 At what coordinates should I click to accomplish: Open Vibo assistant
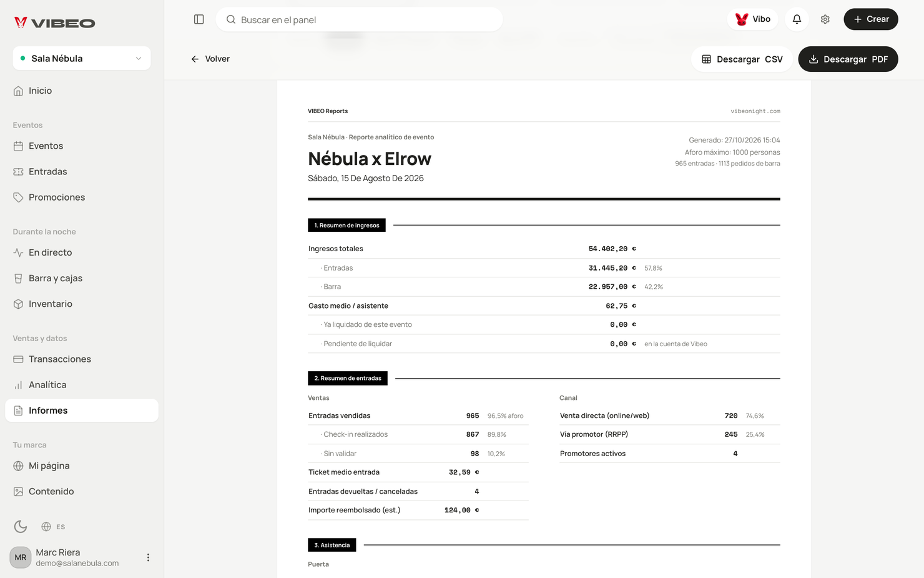(752, 19)
